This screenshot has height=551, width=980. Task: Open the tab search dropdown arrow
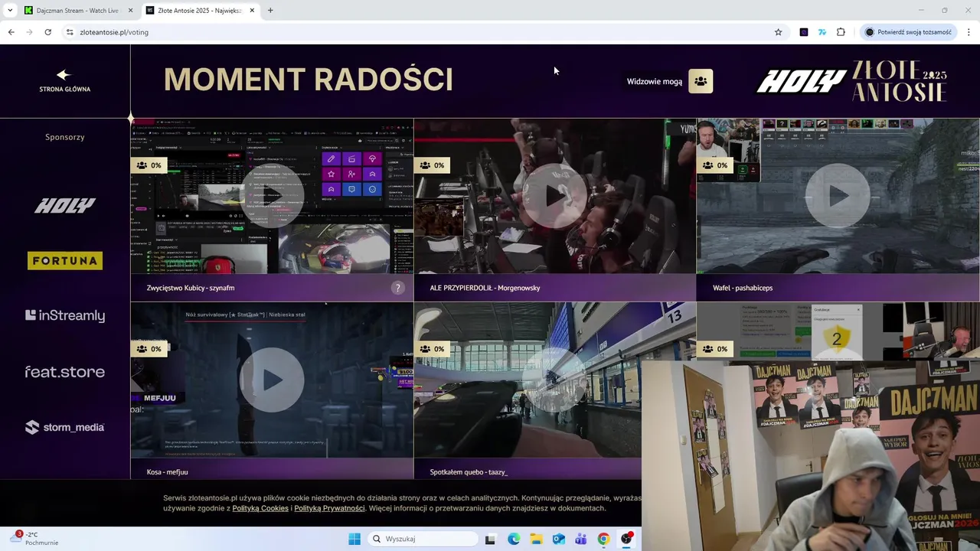tap(10, 10)
